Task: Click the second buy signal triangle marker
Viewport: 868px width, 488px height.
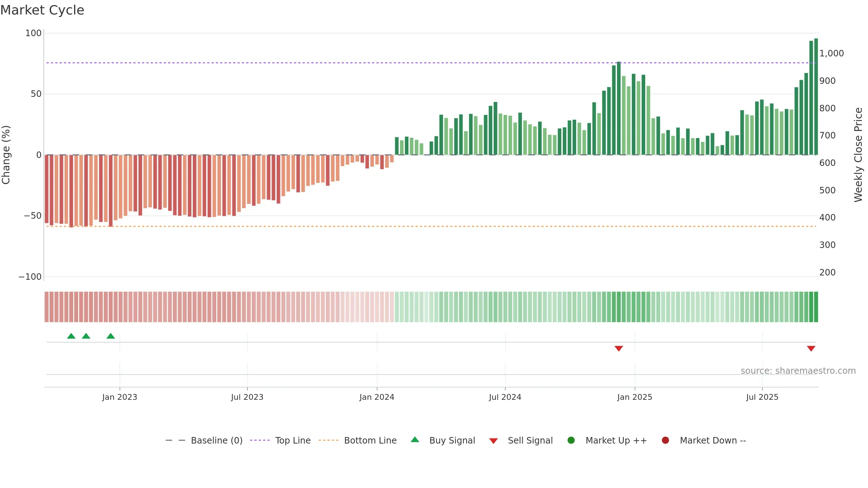Action: click(86, 336)
